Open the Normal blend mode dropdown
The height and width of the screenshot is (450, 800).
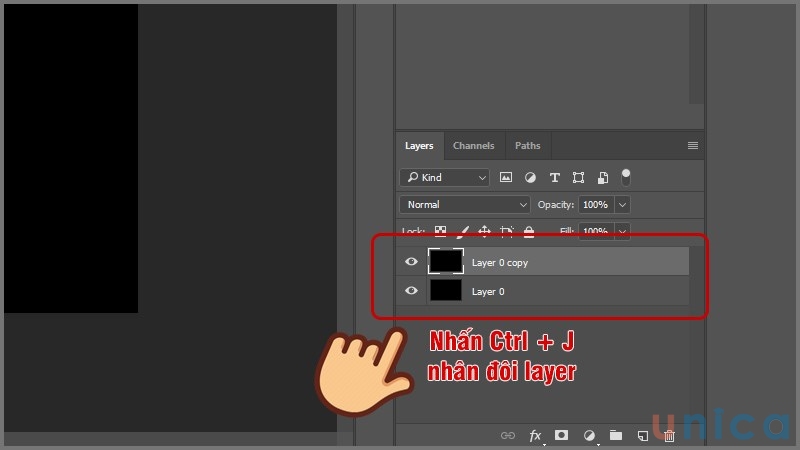pos(464,204)
